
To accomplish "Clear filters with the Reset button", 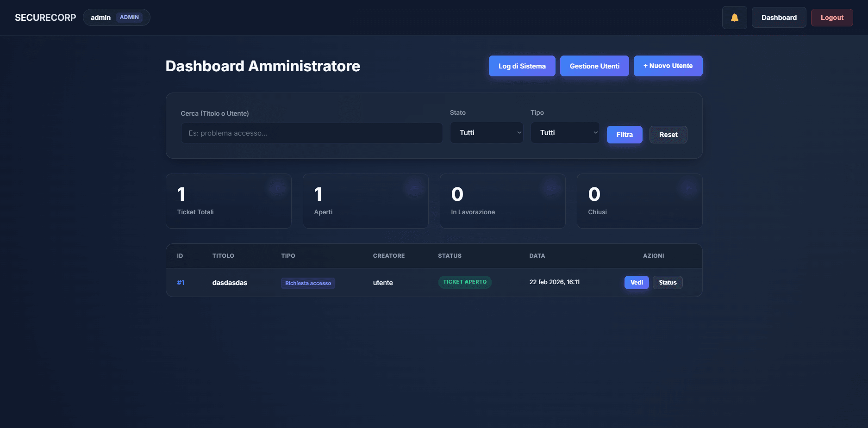I will pyautogui.click(x=668, y=135).
